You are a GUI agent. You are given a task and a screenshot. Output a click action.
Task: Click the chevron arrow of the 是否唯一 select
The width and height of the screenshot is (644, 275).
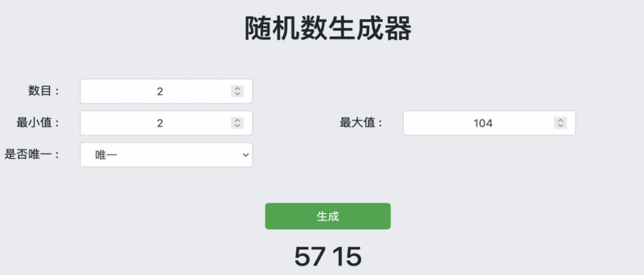(245, 155)
